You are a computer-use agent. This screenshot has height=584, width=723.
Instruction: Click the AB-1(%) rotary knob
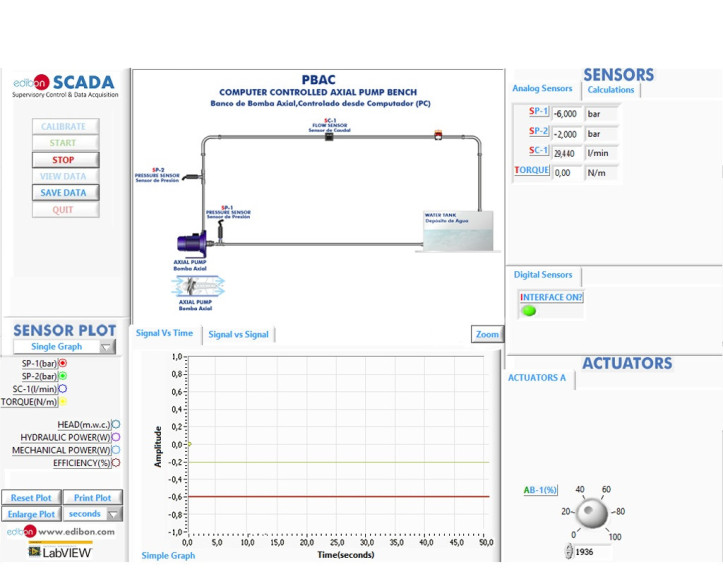592,513
